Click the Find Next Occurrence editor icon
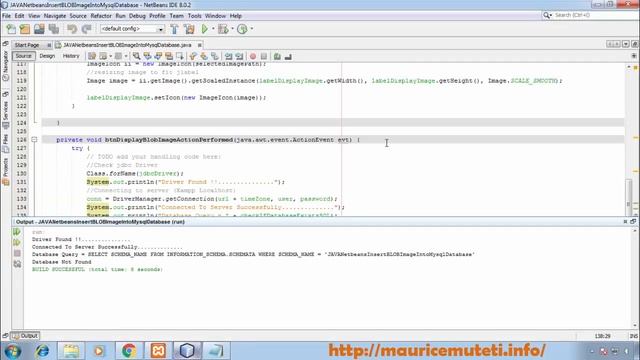The height and width of the screenshot is (360, 640). [x=158, y=56]
